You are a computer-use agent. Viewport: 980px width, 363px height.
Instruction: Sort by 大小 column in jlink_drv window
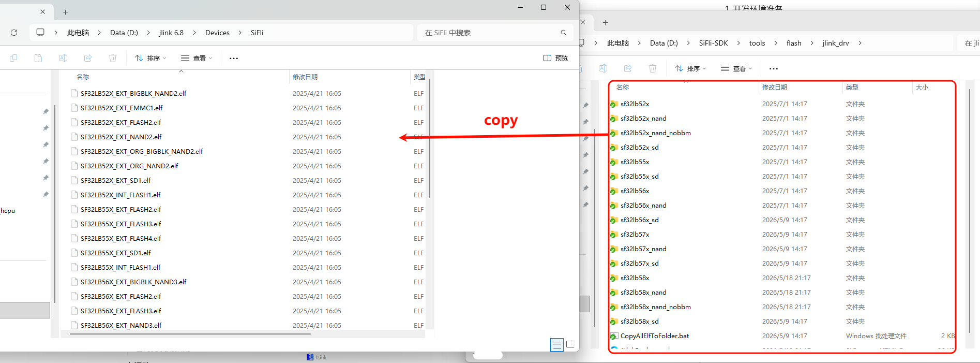click(x=922, y=87)
